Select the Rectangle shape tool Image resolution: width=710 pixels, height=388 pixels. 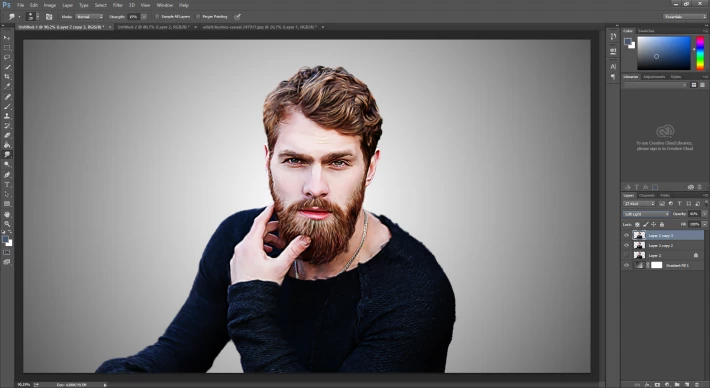7,204
